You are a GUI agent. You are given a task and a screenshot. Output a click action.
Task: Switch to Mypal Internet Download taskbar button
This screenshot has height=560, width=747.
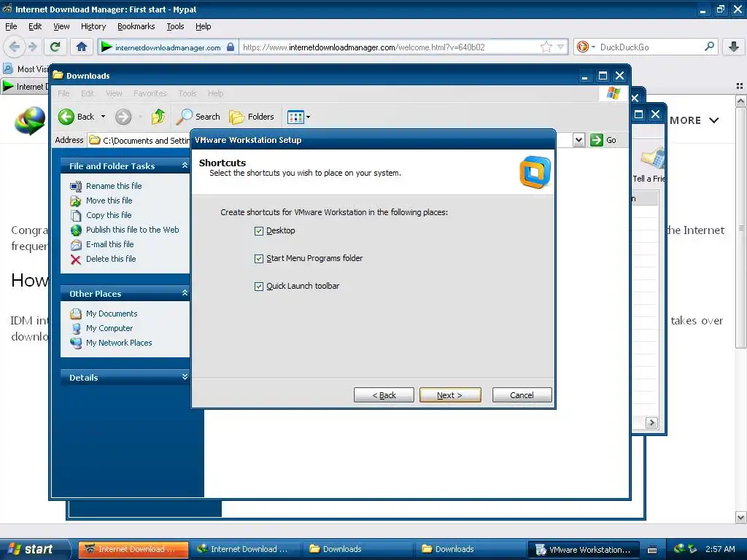pyautogui.click(x=133, y=549)
